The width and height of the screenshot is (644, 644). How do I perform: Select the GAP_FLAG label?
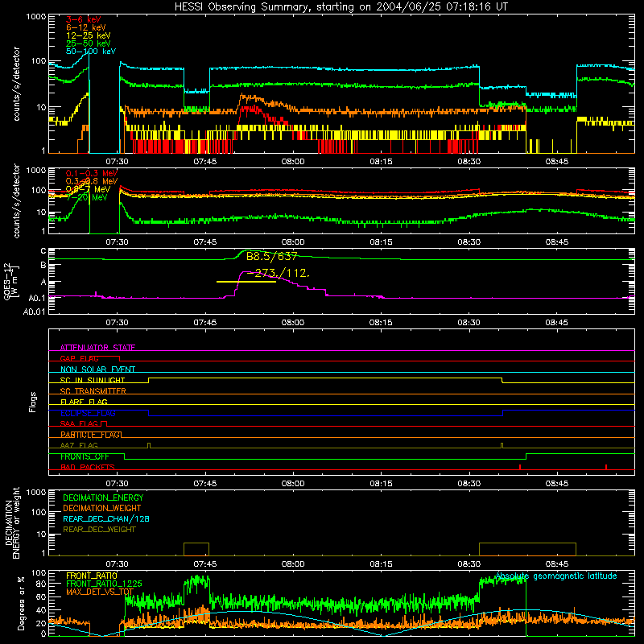(79, 358)
